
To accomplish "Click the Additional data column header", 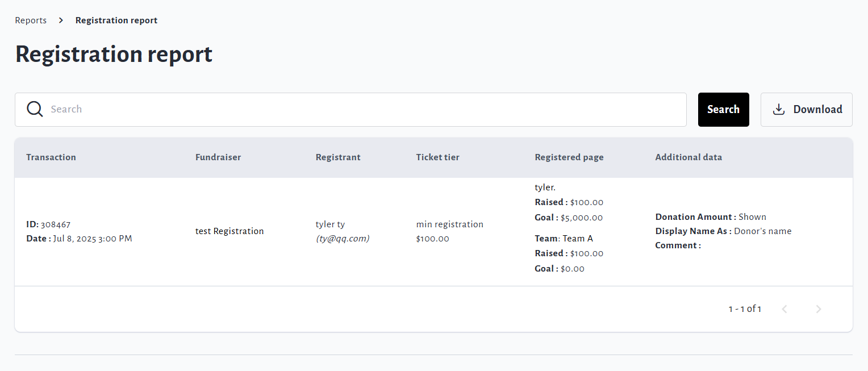I will coord(688,157).
